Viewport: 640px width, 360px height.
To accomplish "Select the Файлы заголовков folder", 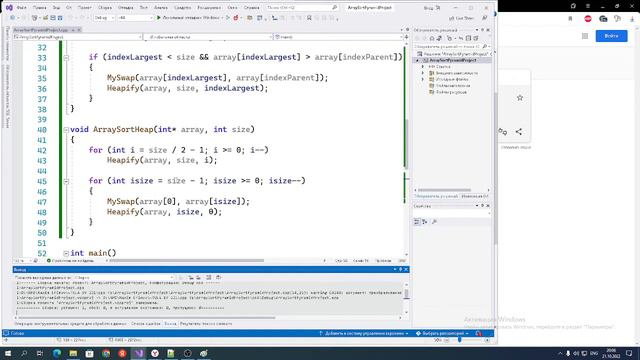I will point(450,86).
